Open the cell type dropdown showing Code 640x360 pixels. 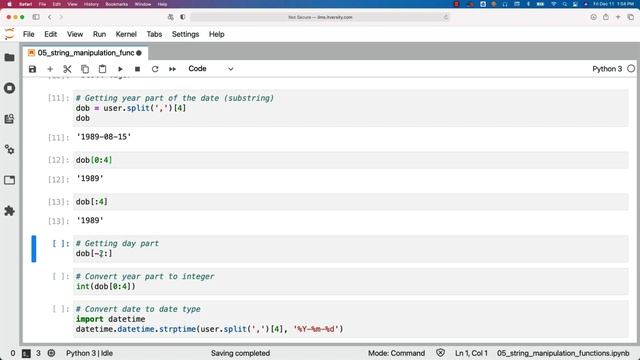210,69
